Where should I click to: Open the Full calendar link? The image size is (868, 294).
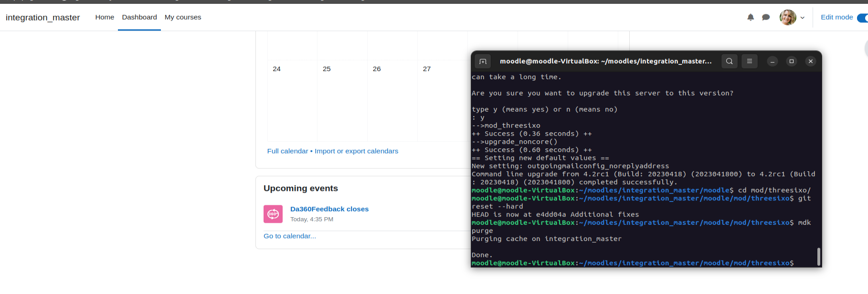click(x=287, y=151)
